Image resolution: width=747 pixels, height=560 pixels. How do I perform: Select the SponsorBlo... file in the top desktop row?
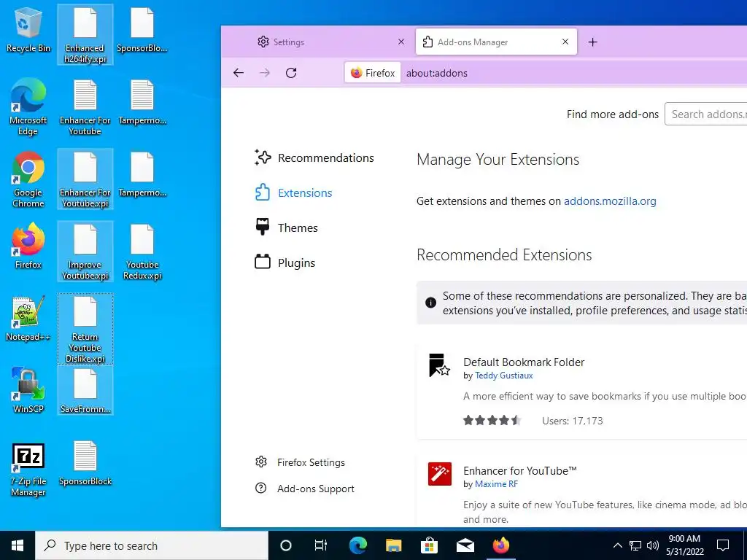click(142, 29)
